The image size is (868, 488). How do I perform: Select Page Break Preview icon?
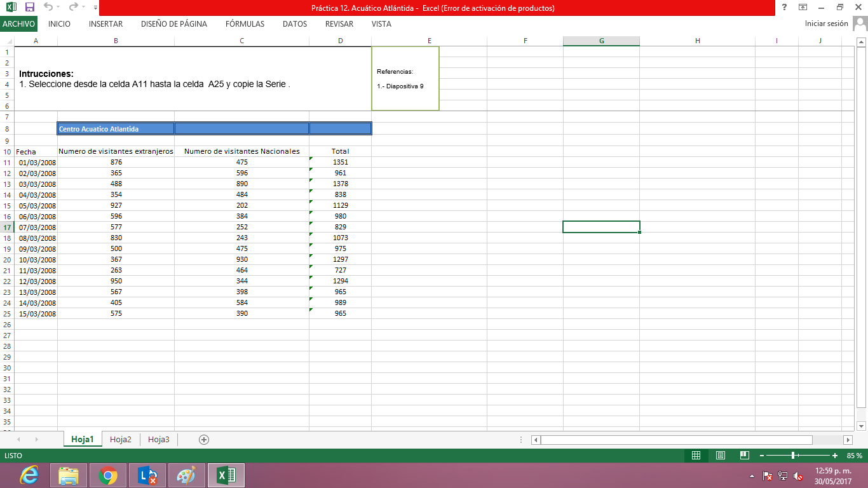pyautogui.click(x=745, y=456)
